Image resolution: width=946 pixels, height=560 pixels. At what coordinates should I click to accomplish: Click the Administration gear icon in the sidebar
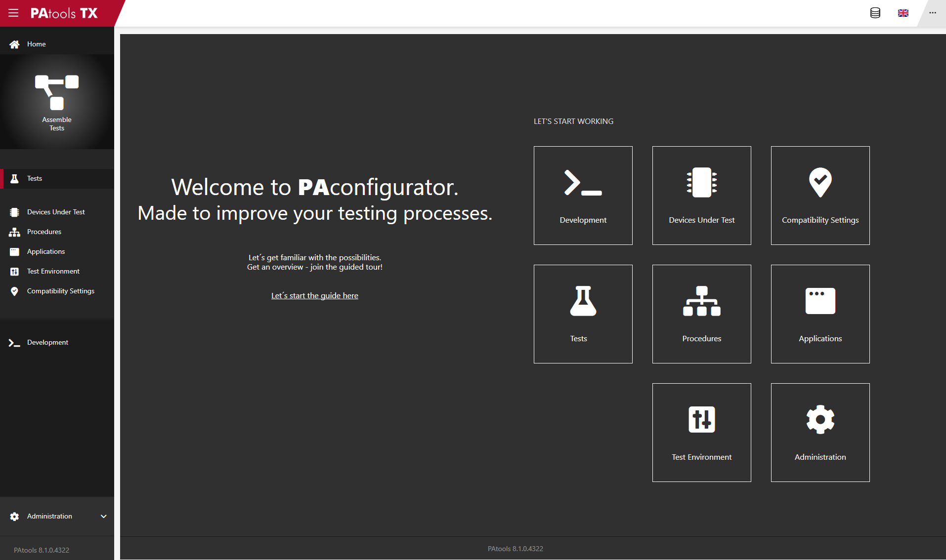(x=14, y=517)
